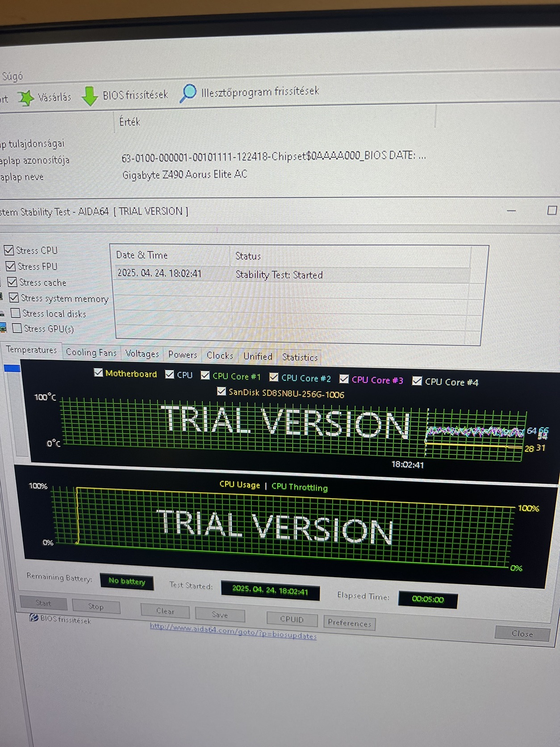The width and height of the screenshot is (560, 747).
Task: Uncheck the CPU Core #2 checkbox
Action: (x=274, y=377)
